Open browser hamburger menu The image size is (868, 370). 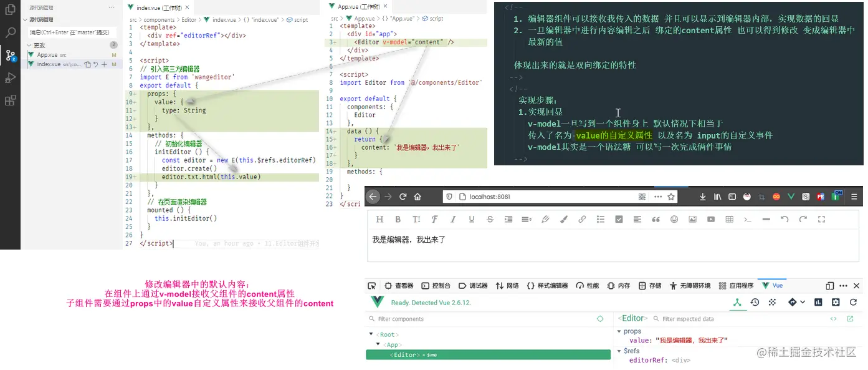854,197
